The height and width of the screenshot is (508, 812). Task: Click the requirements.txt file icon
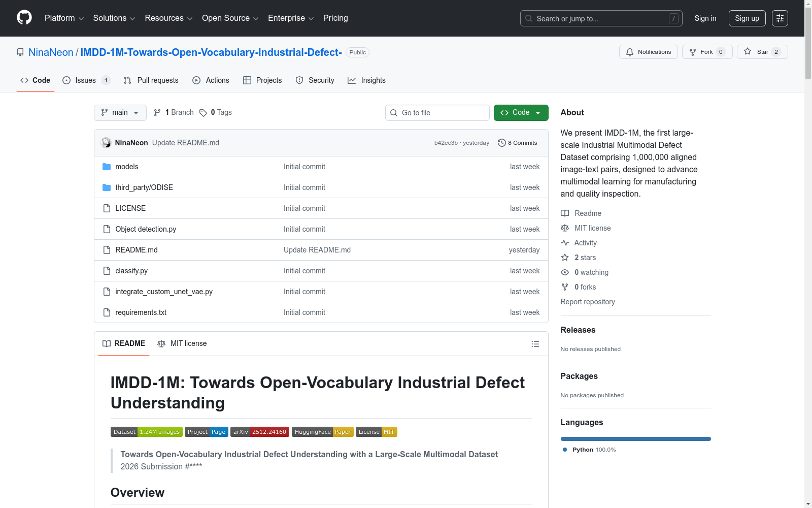[x=107, y=312]
